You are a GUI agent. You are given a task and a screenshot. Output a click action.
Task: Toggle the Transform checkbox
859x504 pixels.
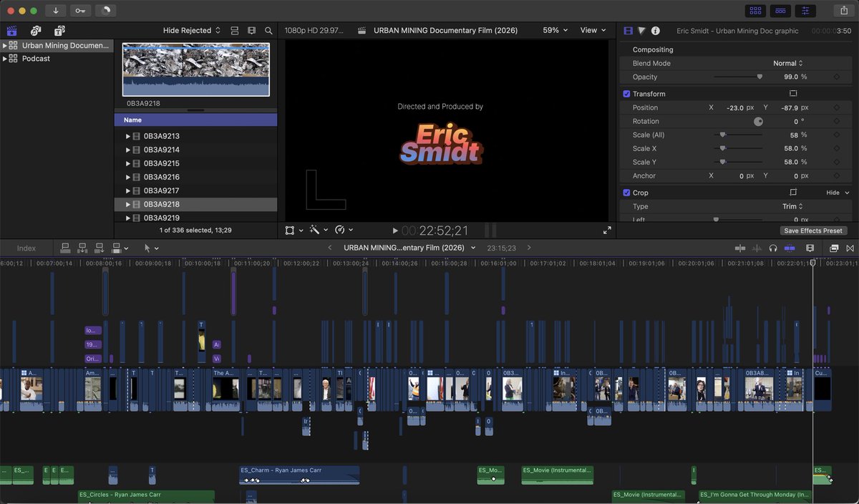coord(626,94)
